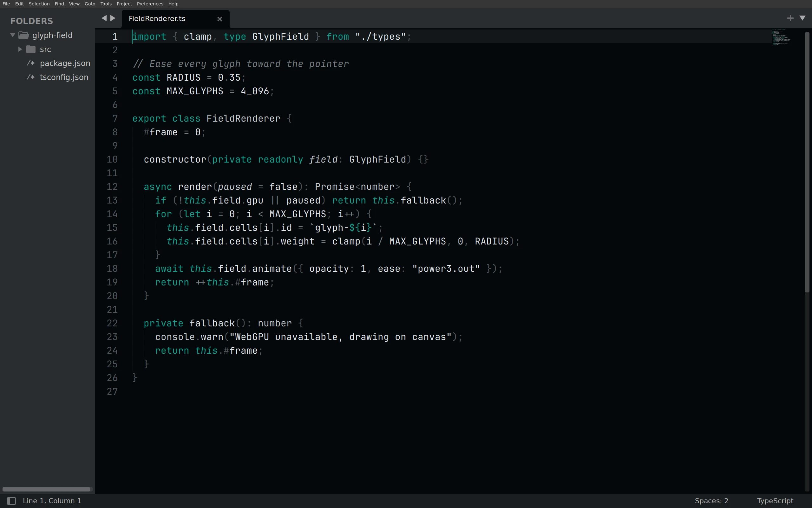Click FieldRenderer class name on line 7
The height and width of the screenshot is (508, 812).
(243, 119)
